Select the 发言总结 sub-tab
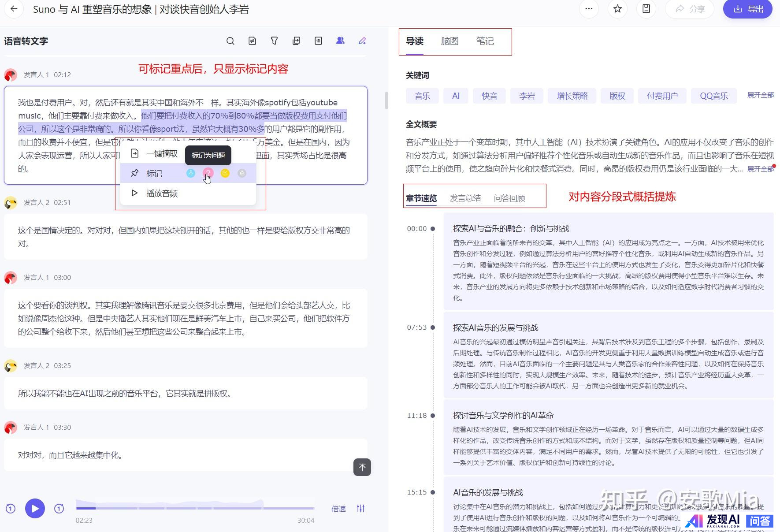 point(465,198)
